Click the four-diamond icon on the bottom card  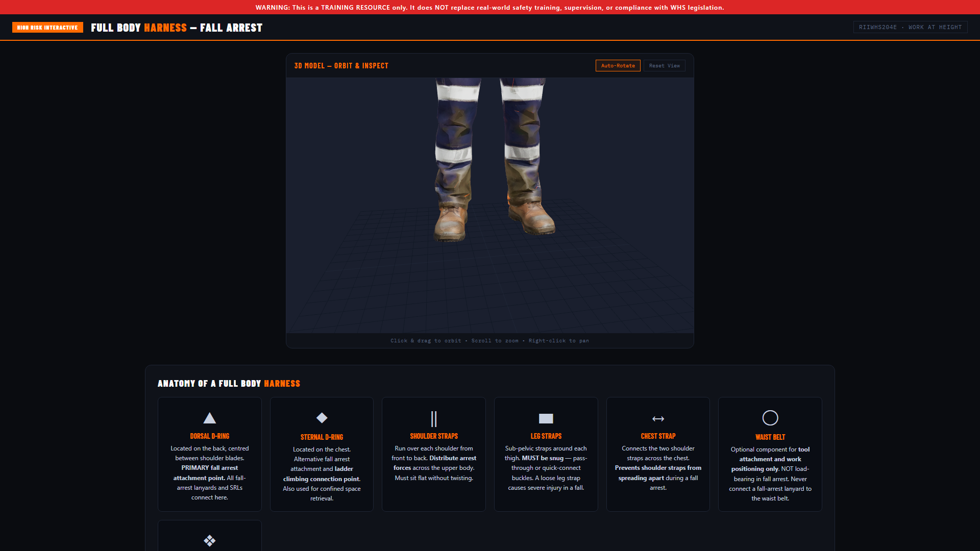point(209,541)
